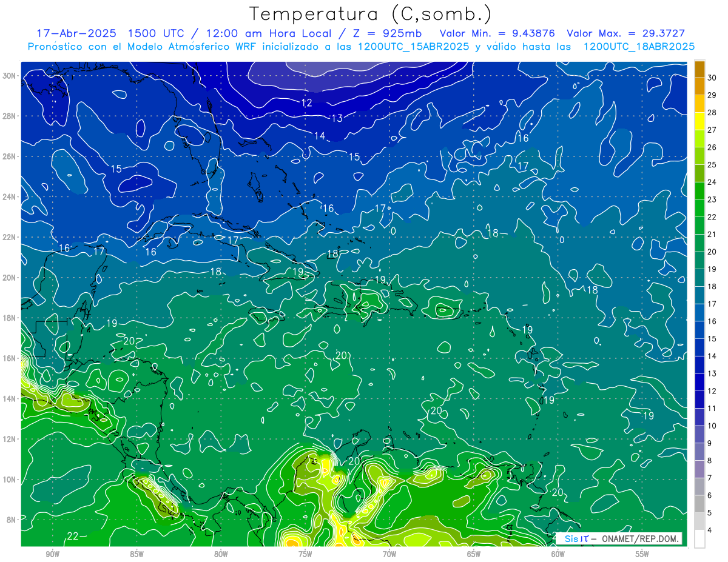Select valid-until time "1200UTC_18ABR2025"
728x562 pixels.
pyautogui.click(x=639, y=47)
